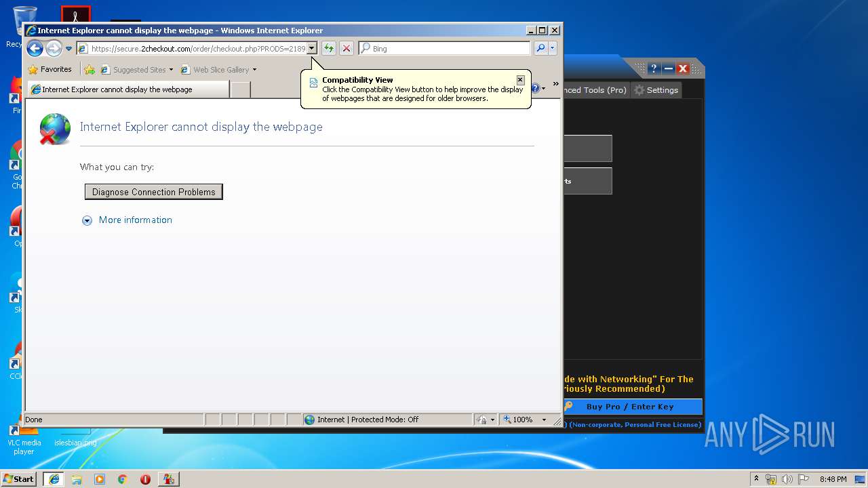
Task: Click Diagnose Connection Problems button
Action: [x=154, y=192]
